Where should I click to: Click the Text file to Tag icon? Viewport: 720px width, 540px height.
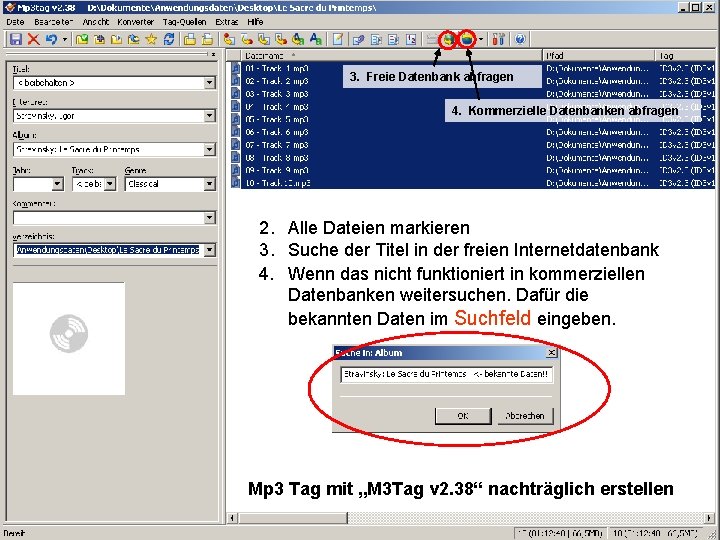(281, 39)
